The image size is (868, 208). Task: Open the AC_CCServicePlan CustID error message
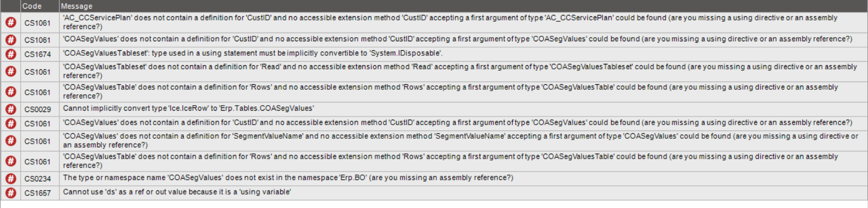coord(463,22)
